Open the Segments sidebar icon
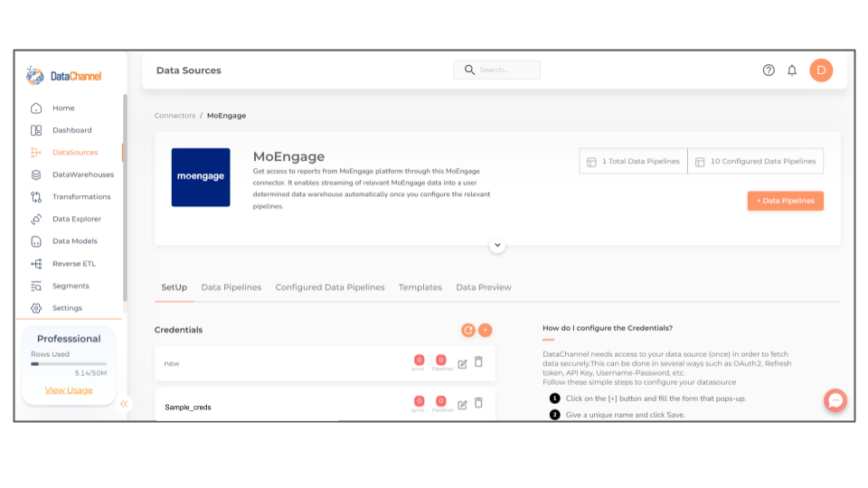Image resolution: width=868 pixels, height=488 pixels. [x=36, y=286]
